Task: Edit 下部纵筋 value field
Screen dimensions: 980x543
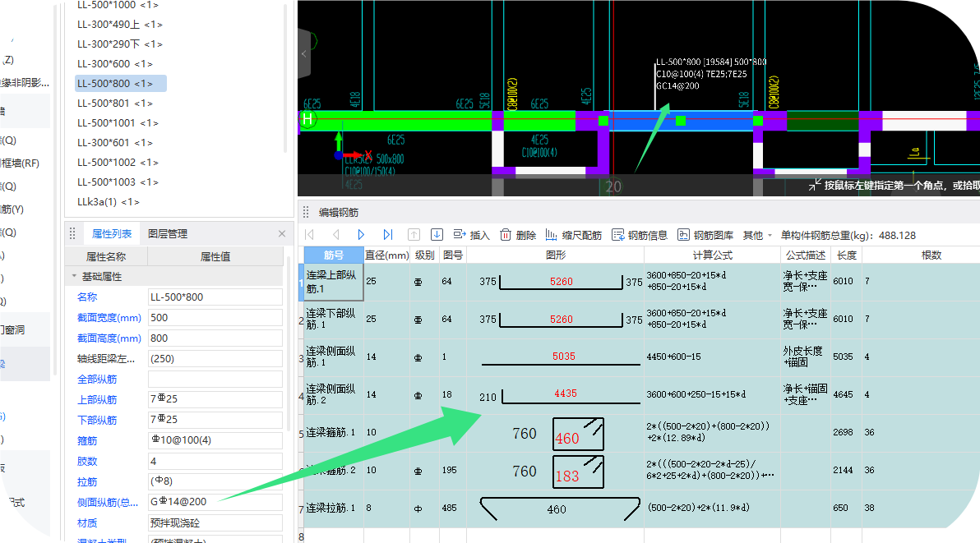Action: 215,420
